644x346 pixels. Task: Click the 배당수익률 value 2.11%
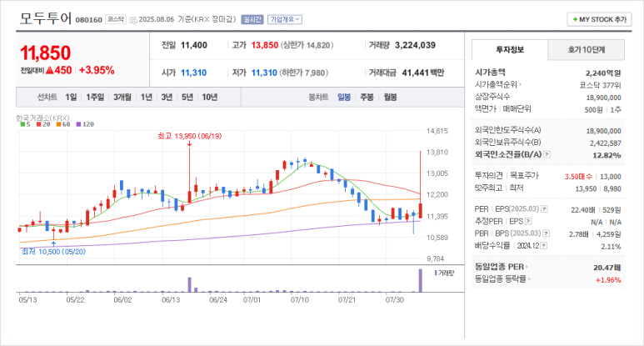pos(611,247)
